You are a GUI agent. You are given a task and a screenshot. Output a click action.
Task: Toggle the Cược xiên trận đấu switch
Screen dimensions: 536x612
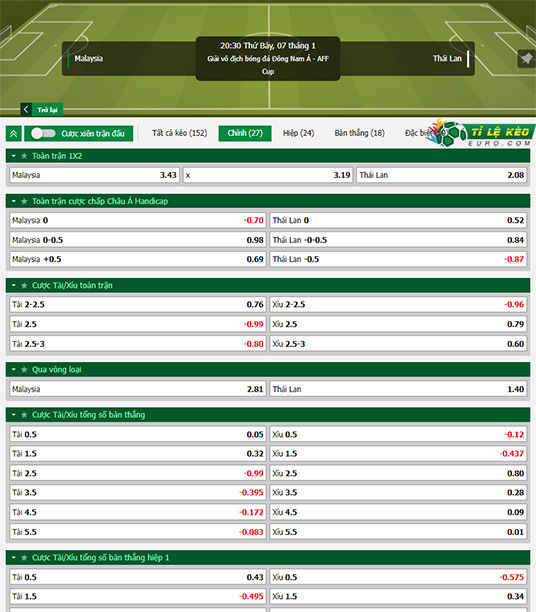[43, 133]
